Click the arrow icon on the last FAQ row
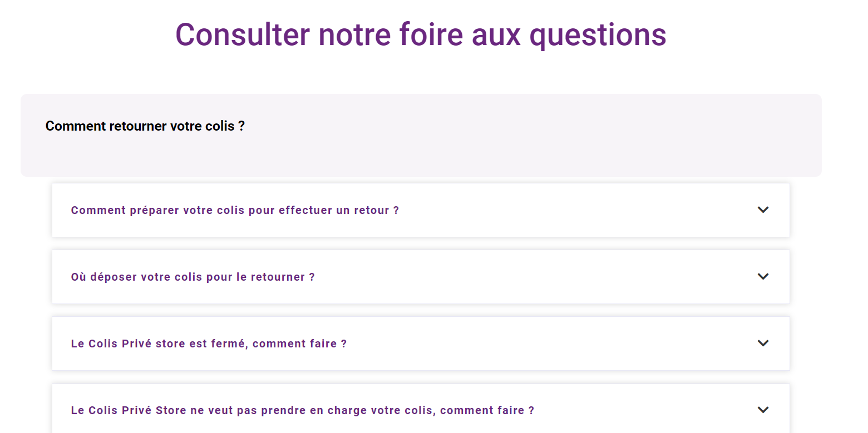 pos(763,410)
